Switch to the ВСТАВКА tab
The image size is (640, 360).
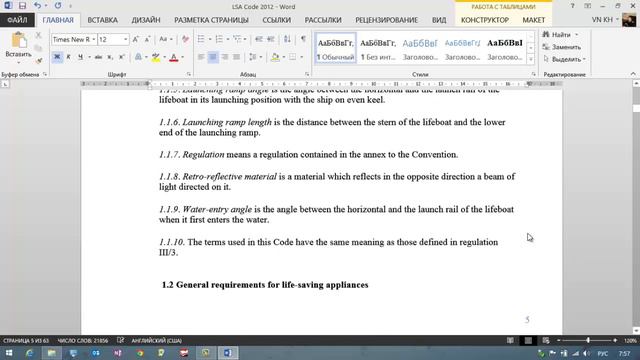tap(102, 20)
